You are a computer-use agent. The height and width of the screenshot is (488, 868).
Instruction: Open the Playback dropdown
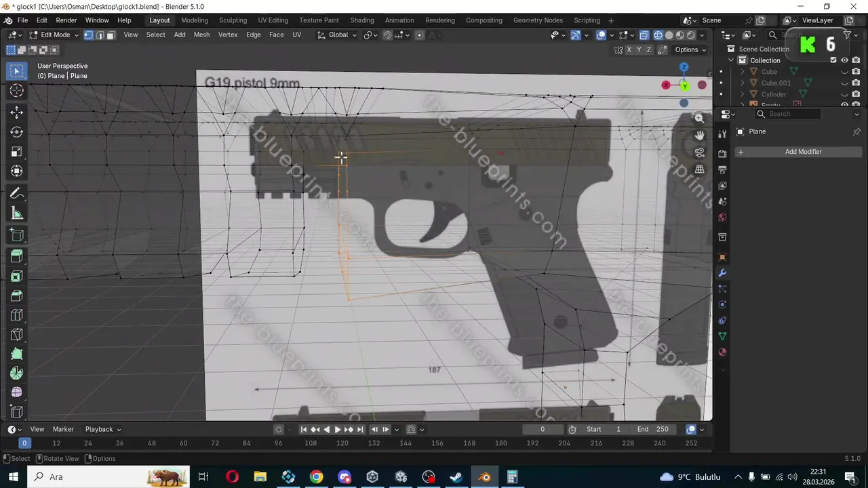pos(103,429)
